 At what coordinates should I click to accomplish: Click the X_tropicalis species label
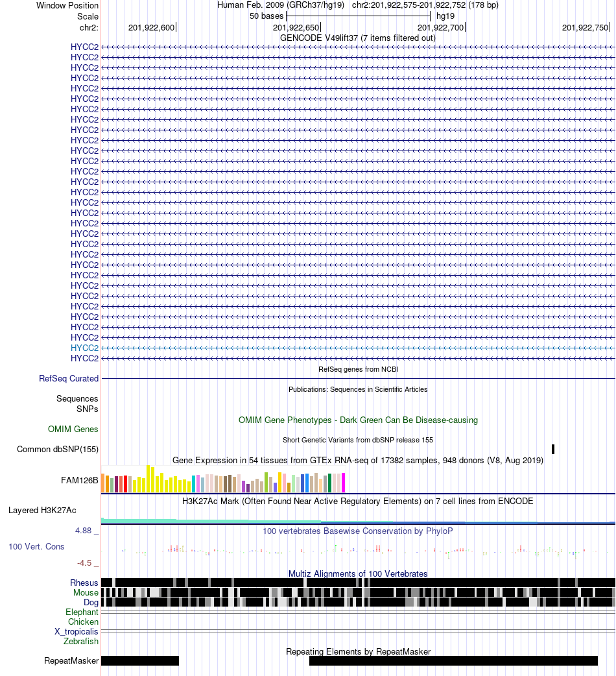coord(77,632)
